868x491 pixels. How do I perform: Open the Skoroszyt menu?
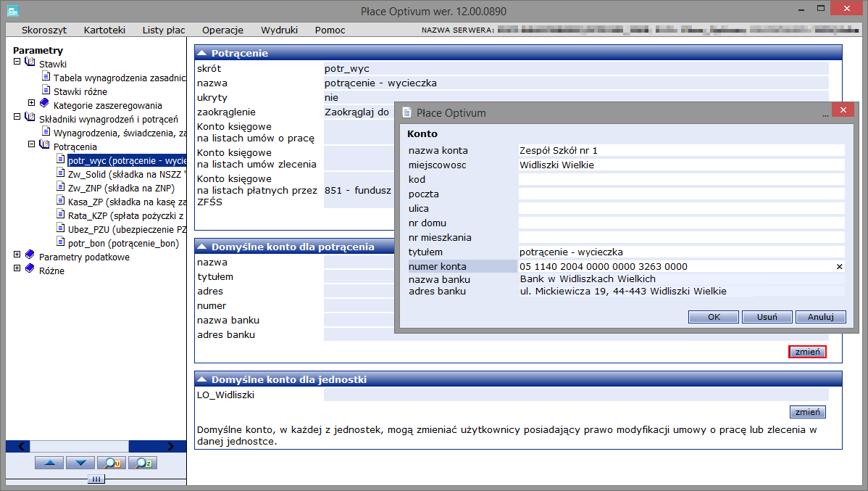pos(44,30)
